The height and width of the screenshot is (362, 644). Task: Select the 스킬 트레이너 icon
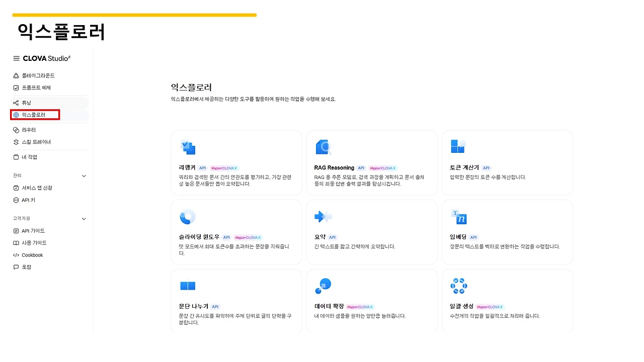coord(16,142)
